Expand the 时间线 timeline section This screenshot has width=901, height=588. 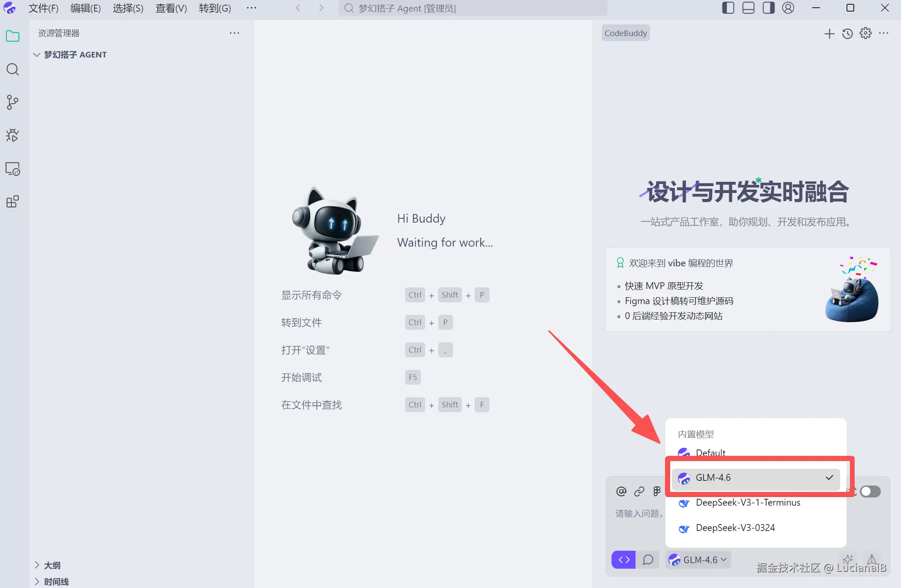click(x=56, y=582)
